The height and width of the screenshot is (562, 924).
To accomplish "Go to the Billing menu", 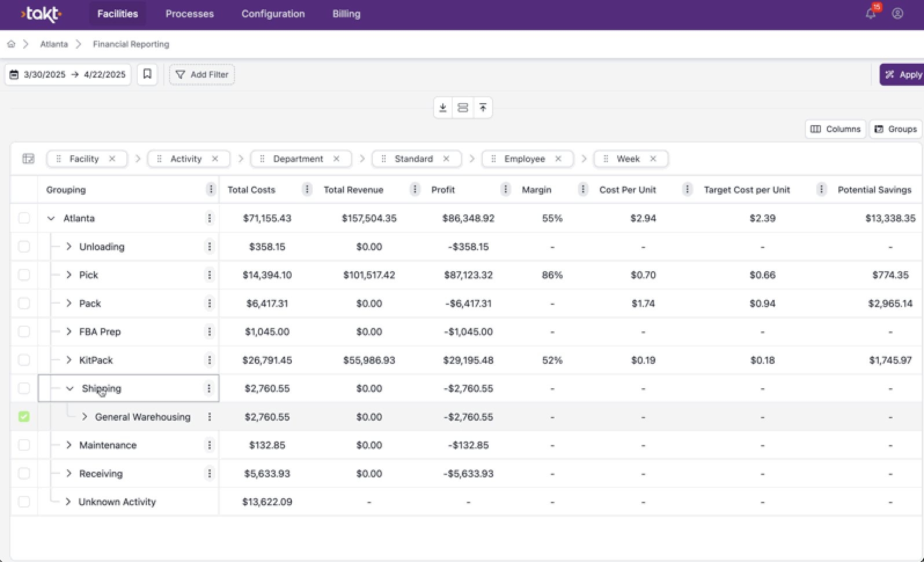I will point(346,14).
